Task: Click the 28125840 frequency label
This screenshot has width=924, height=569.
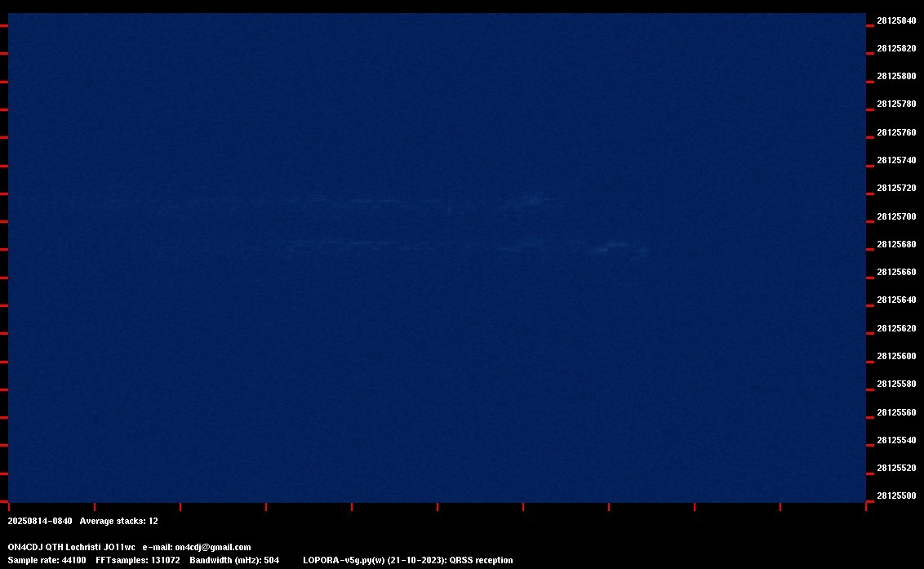Action: point(896,20)
